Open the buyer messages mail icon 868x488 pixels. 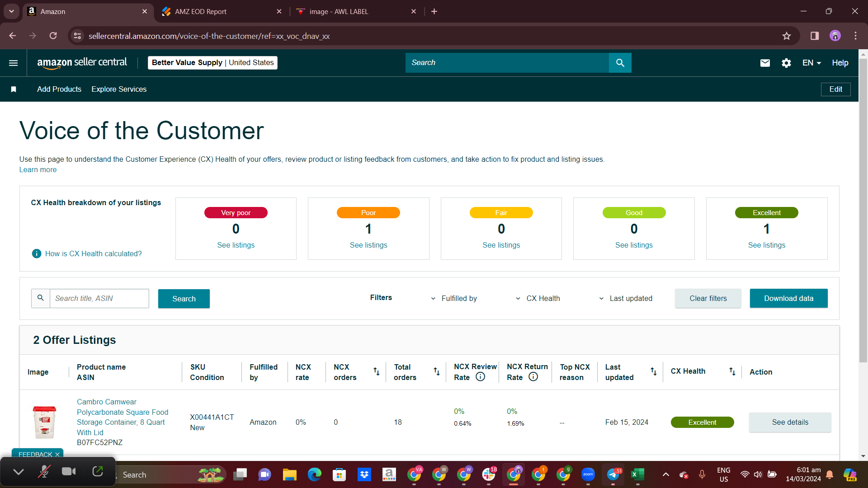(765, 63)
